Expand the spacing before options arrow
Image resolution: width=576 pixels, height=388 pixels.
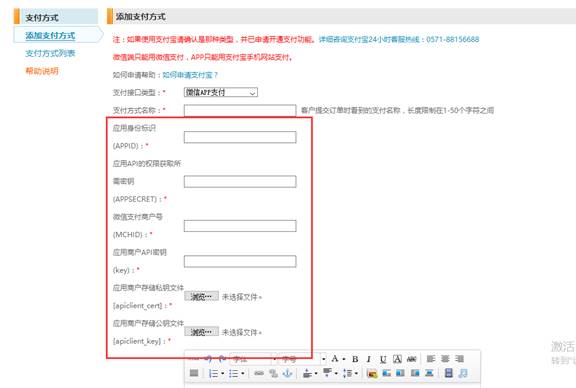[x=316, y=373]
